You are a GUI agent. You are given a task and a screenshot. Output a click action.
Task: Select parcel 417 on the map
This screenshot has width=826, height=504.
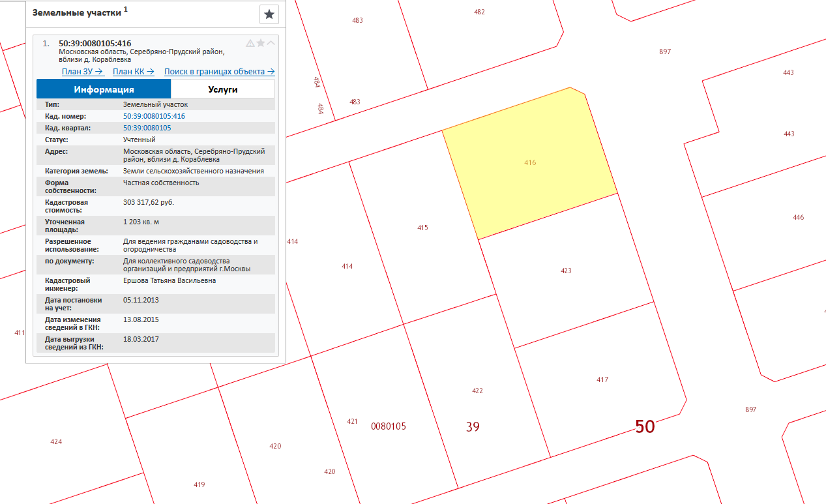pos(602,379)
